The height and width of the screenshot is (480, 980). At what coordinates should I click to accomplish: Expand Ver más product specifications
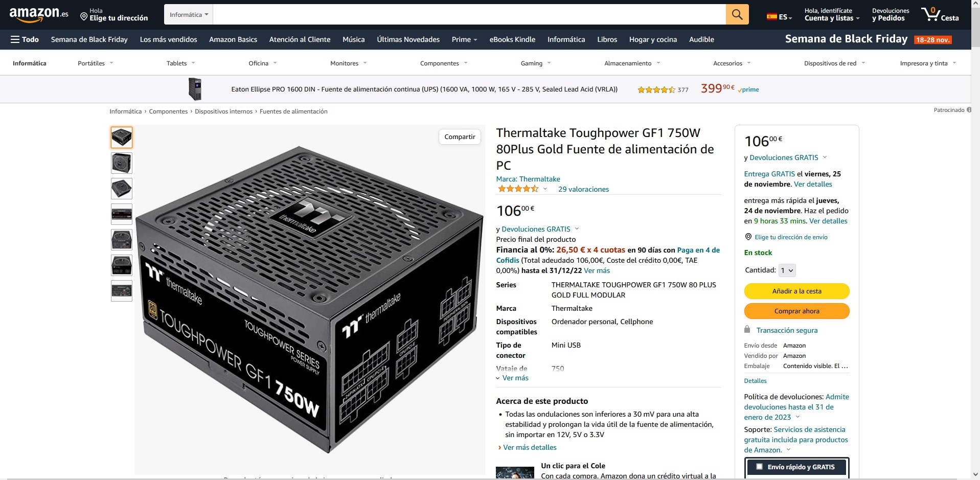point(512,378)
